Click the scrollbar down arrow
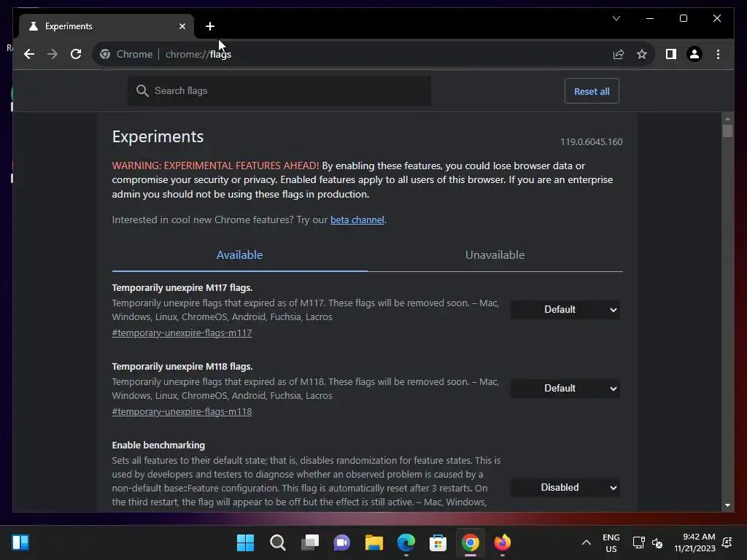The width and height of the screenshot is (747, 560). click(727, 505)
